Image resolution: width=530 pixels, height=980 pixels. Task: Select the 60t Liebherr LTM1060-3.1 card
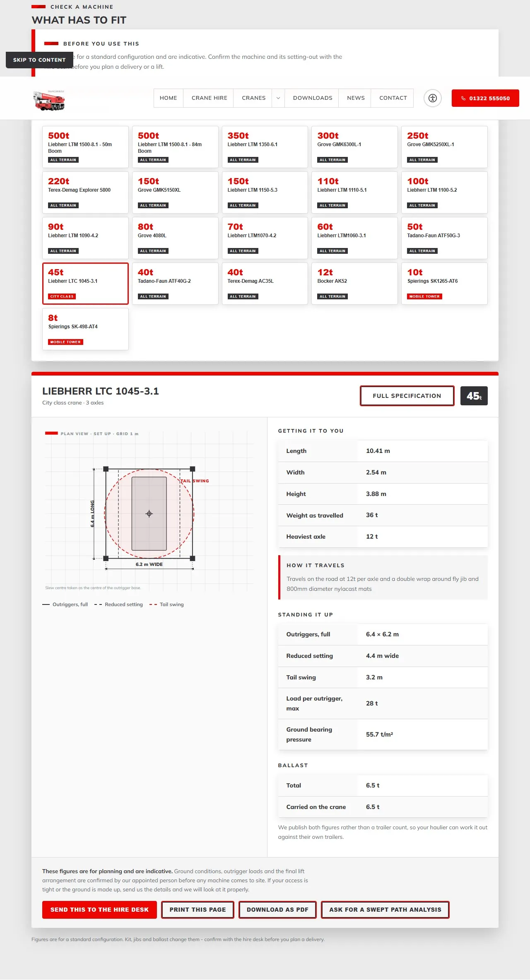pyautogui.click(x=354, y=238)
